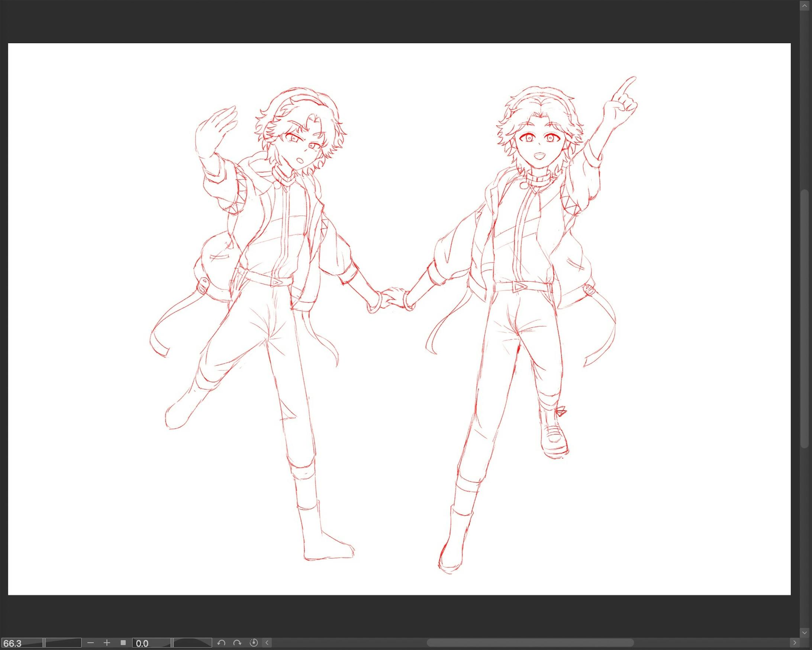Click the fit to screen square icon
Image resolution: width=812 pixels, height=650 pixels.
coord(123,643)
